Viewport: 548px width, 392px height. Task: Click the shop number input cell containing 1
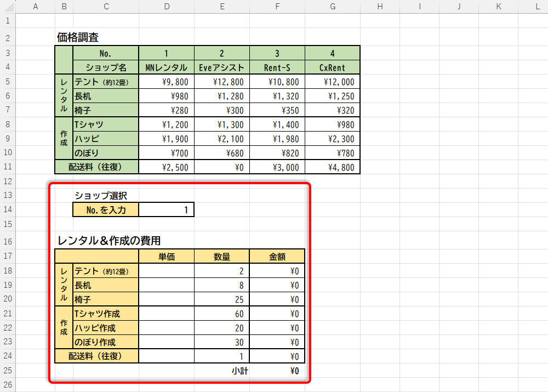coord(167,210)
